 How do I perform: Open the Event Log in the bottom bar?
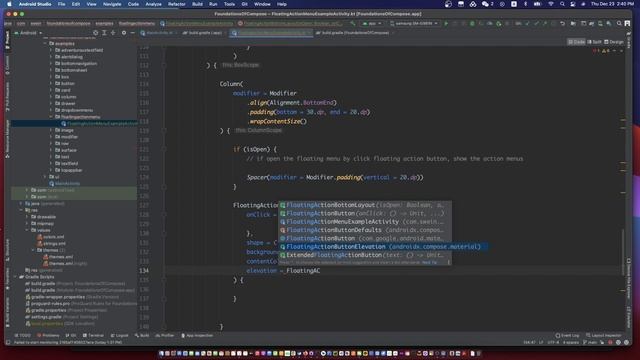click(567, 336)
